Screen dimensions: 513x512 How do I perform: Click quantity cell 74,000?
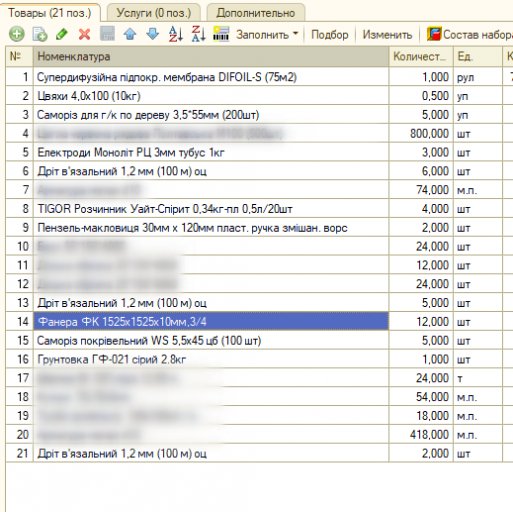421,190
